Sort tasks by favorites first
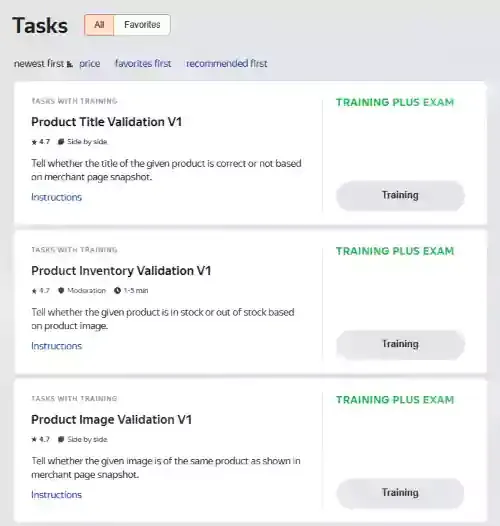 coord(143,63)
